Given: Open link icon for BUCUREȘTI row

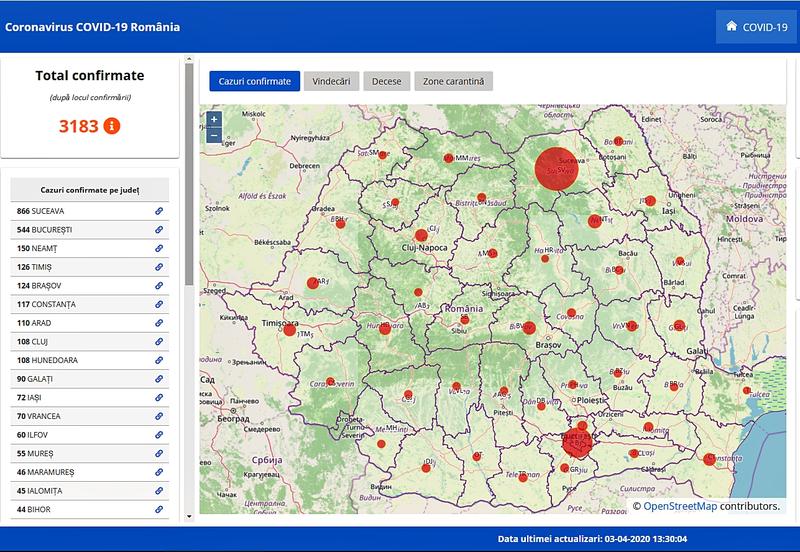Looking at the screenshot, I should pyautogui.click(x=159, y=230).
